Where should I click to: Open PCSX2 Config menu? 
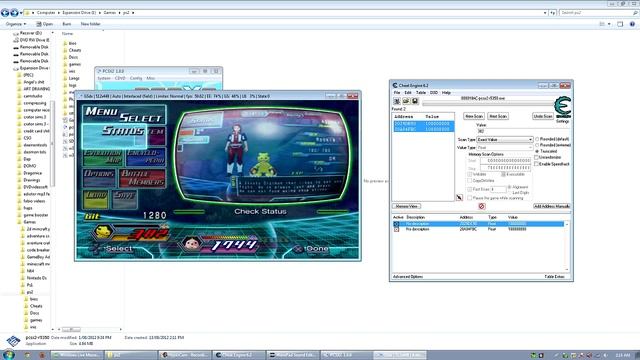(x=136, y=78)
